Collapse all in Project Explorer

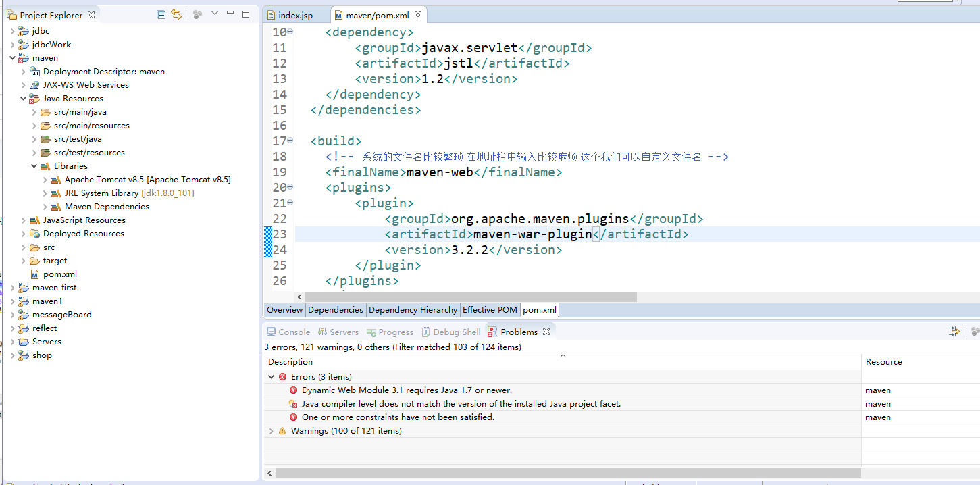pos(161,14)
